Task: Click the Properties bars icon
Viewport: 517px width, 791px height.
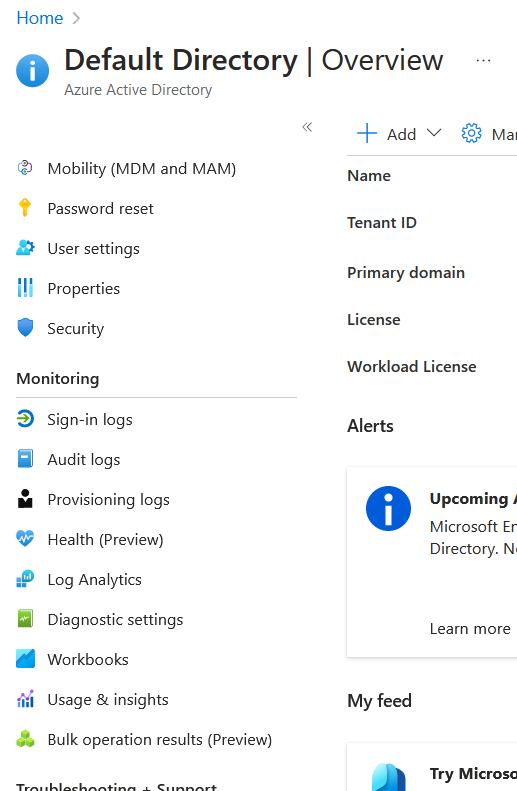Action: click(x=25, y=288)
